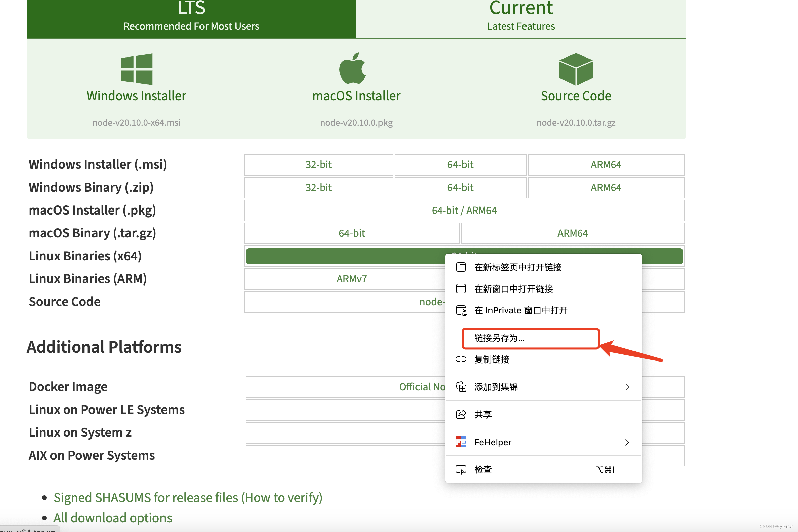Click the InPrivate window icon in menu
798x532 pixels.
point(462,310)
